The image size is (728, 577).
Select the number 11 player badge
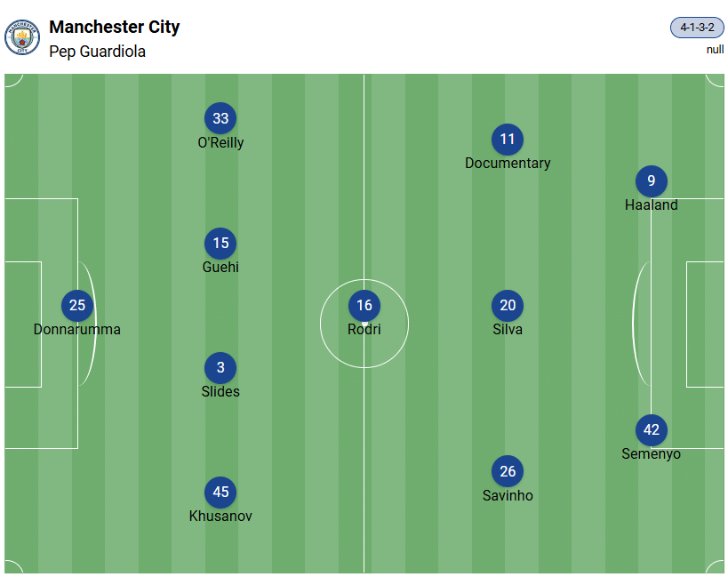pos(508,140)
